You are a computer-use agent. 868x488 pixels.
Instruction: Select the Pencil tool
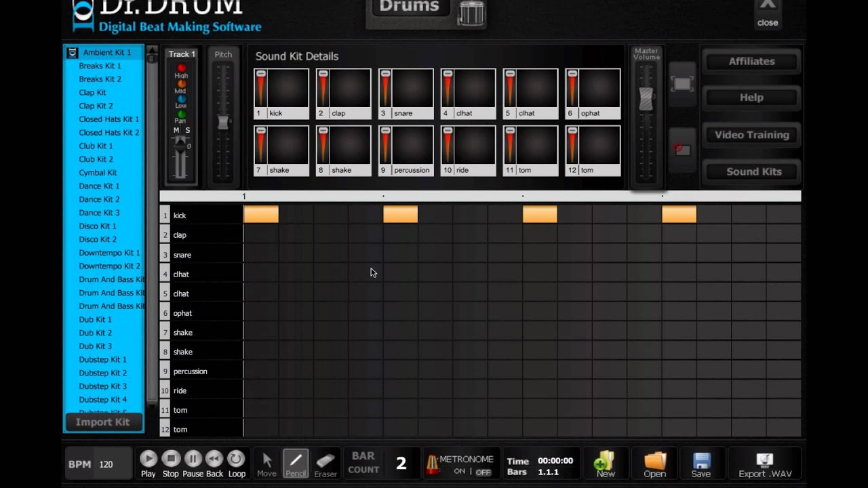pos(296,464)
